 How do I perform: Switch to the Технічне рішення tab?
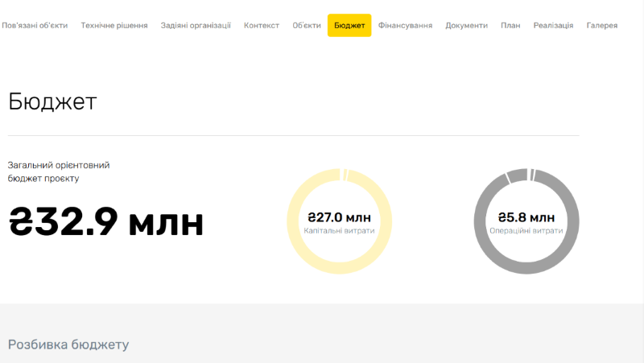114,26
